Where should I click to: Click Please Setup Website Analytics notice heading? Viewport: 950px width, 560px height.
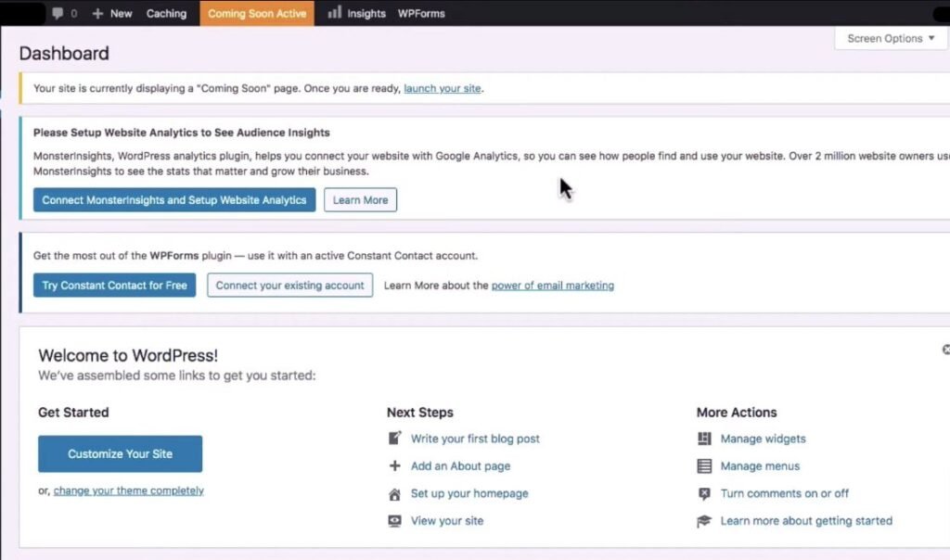tap(182, 133)
